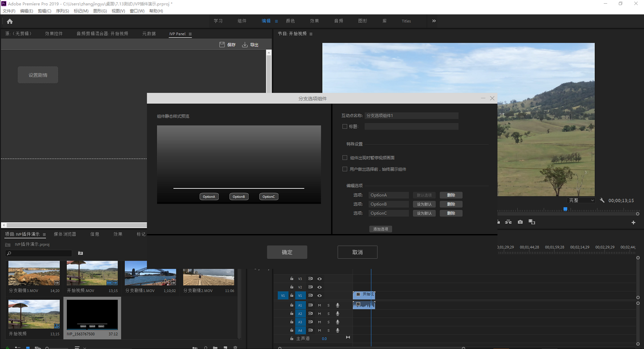This screenshot has width=644, height=349.
Task: Cancel dialog with 取消
Action: [x=357, y=252]
